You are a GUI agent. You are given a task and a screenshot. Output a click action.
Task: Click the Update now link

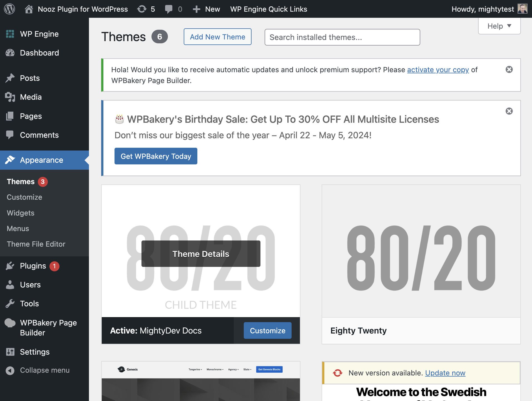click(x=445, y=373)
